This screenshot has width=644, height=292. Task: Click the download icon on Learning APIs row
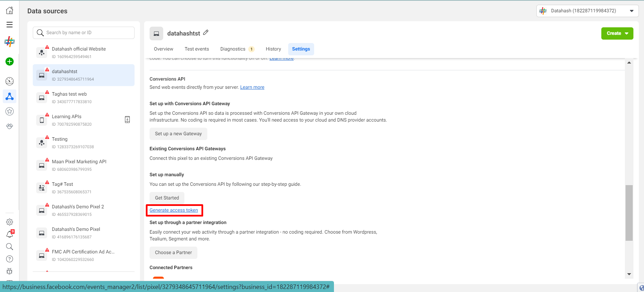[127, 120]
